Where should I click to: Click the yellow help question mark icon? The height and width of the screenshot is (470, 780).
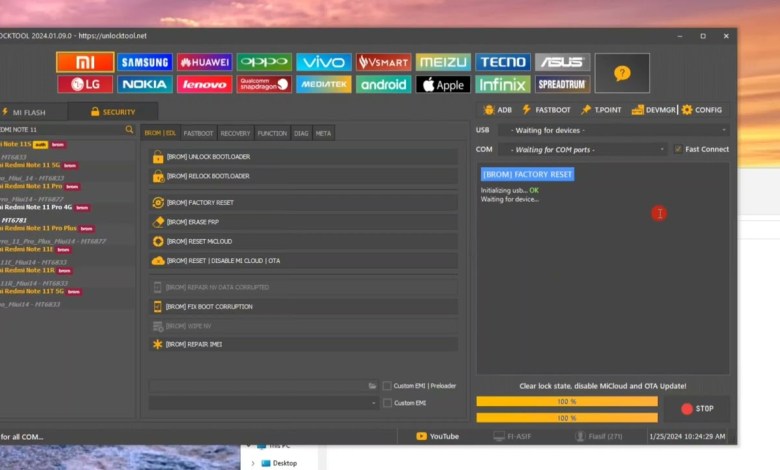point(622,73)
